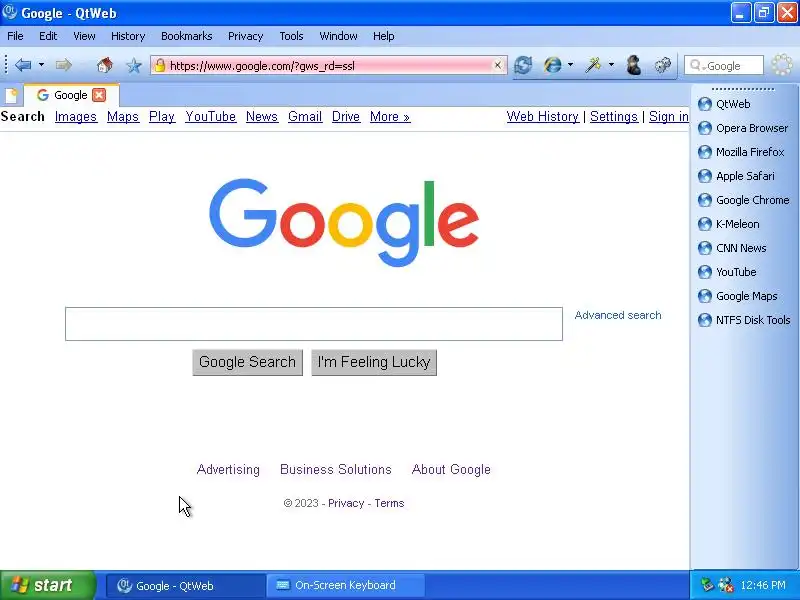Open the Settings link on Google page

614,117
